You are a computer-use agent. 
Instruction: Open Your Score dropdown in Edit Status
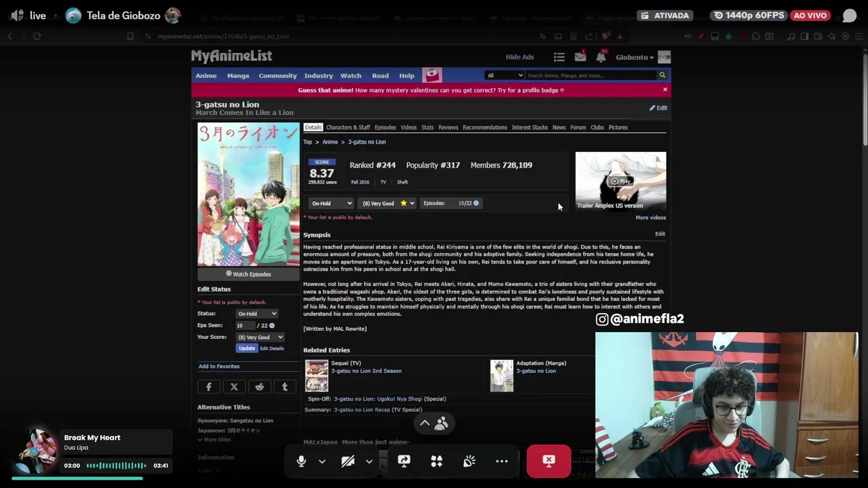(260, 337)
